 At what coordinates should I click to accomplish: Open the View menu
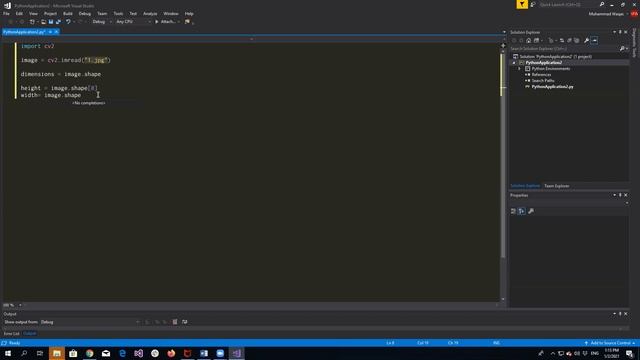click(33, 13)
